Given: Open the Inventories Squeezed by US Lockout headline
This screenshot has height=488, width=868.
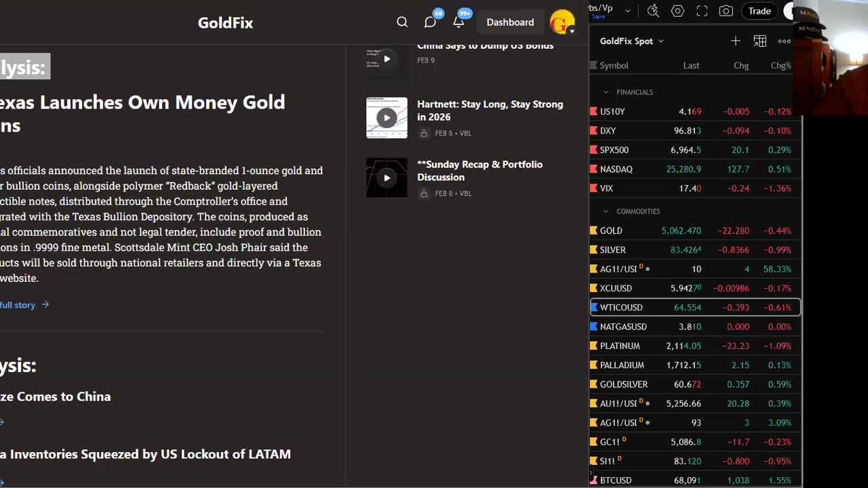Looking at the screenshot, I should point(145,454).
